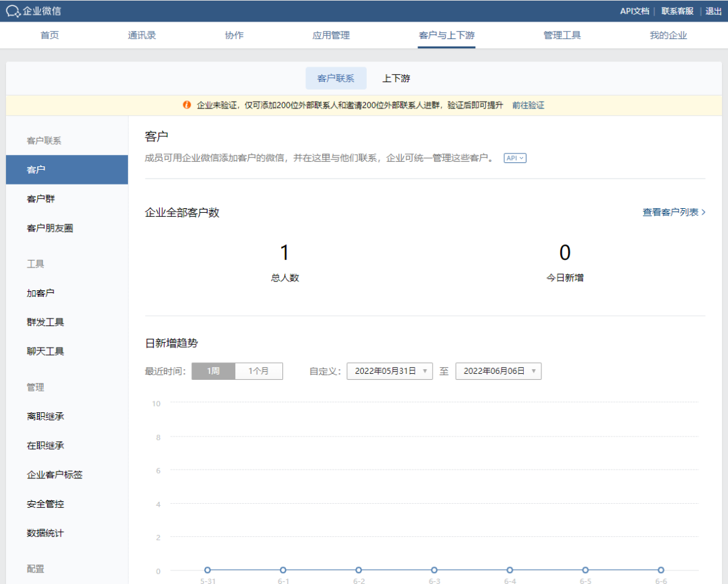Open 应用管理 in the top navigation
Screen dimensions: 728x584
click(331, 35)
